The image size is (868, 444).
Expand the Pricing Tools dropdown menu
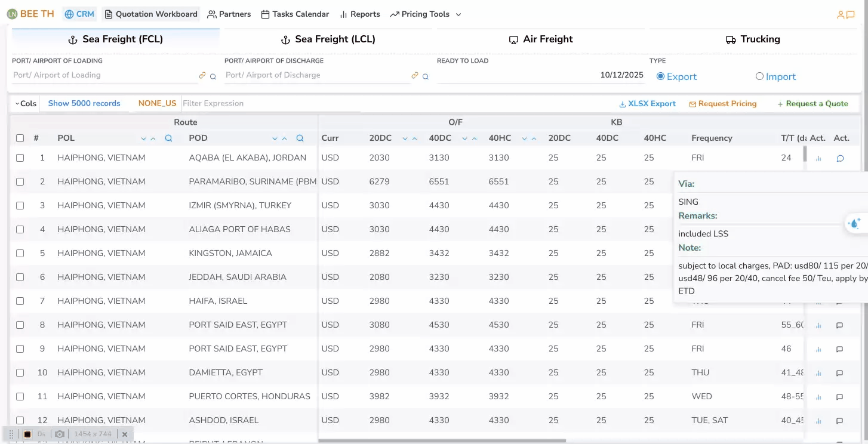(425, 14)
